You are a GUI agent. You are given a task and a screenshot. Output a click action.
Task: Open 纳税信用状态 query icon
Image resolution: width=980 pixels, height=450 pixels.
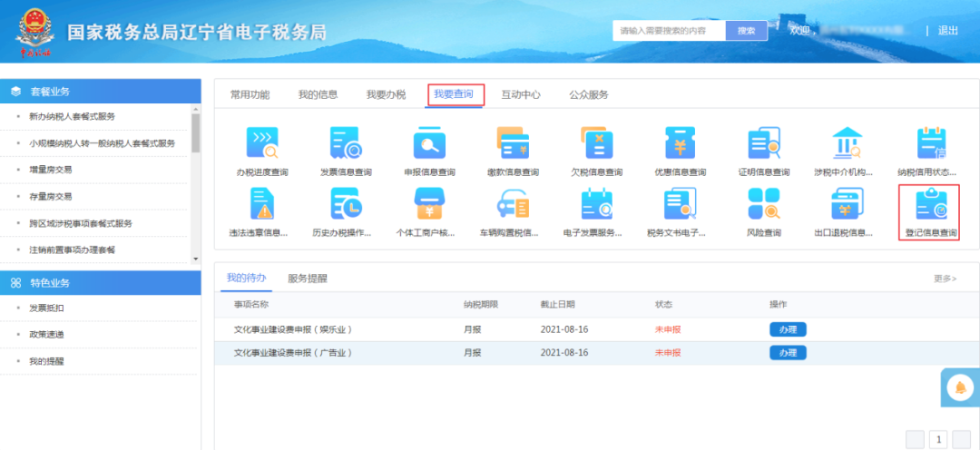[x=931, y=143]
